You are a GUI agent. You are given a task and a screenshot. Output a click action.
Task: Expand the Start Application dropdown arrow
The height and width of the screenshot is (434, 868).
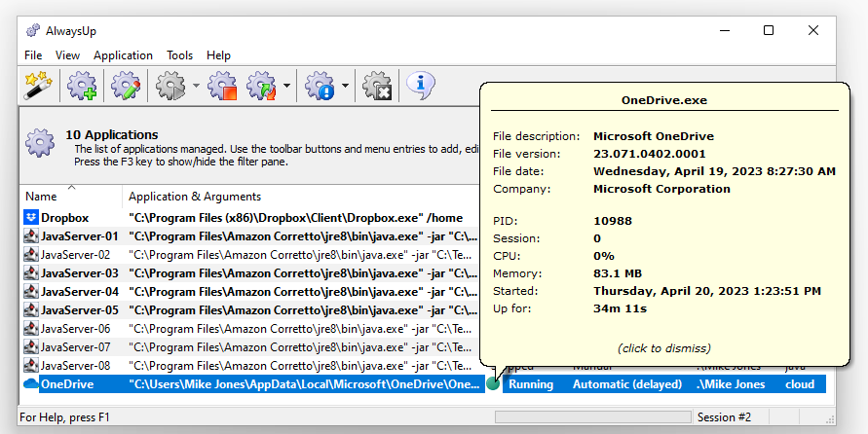pos(196,87)
